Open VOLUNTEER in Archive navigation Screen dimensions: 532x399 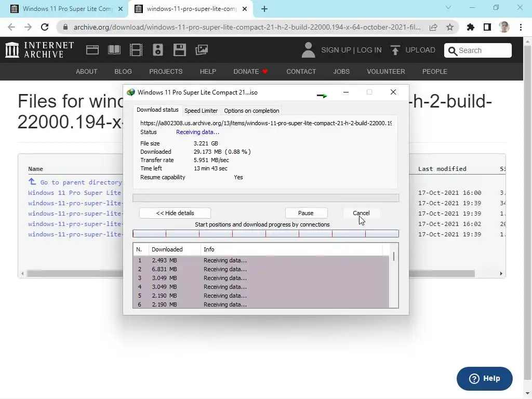pyautogui.click(x=386, y=72)
